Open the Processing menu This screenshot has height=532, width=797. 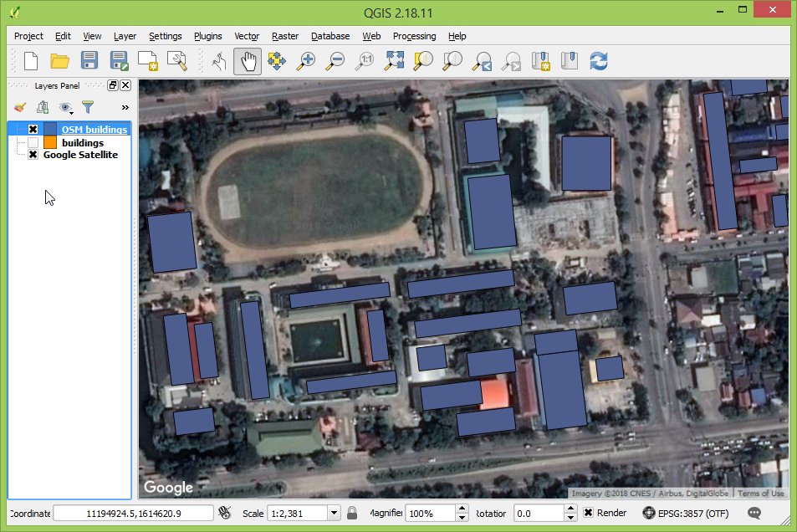[x=414, y=36]
